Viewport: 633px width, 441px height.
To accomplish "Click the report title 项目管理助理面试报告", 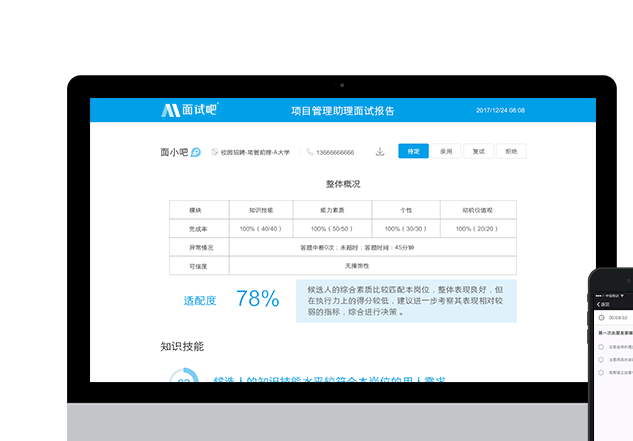I will pos(343,111).
